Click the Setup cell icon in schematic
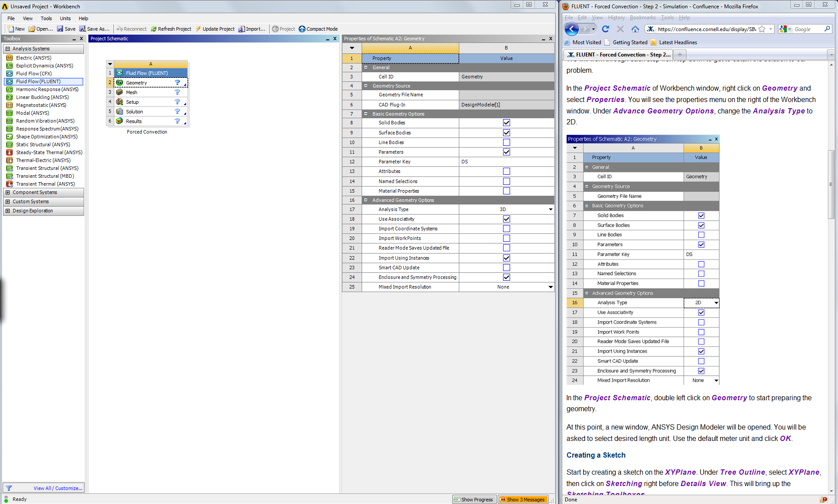Viewport: 838px width, 504px height. click(x=120, y=102)
